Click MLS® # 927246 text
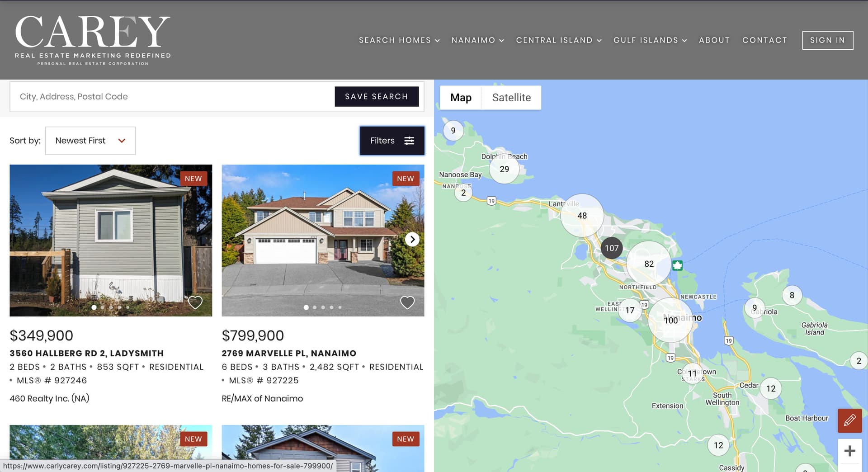 point(52,380)
